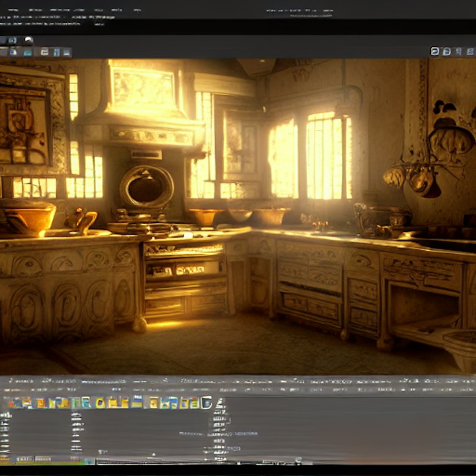Toggle the last icon of the top-right viewport group
This screenshot has width=476, height=476.
[470, 51]
